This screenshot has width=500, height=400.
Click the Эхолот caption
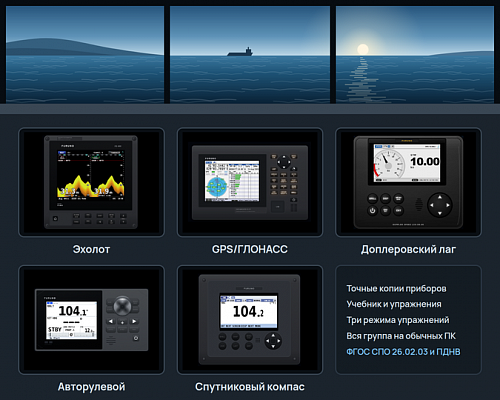coord(91,249)
